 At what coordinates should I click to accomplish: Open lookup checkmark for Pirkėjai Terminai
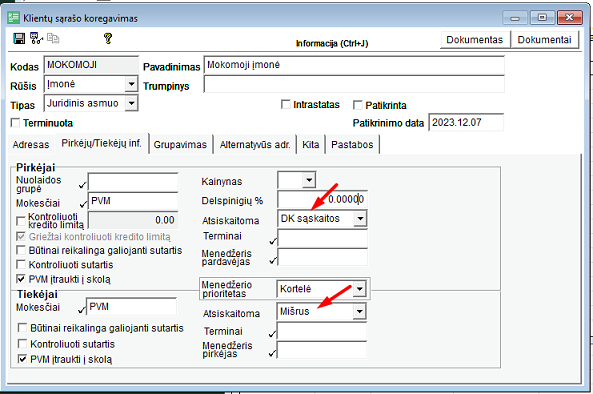coord(273,240)
